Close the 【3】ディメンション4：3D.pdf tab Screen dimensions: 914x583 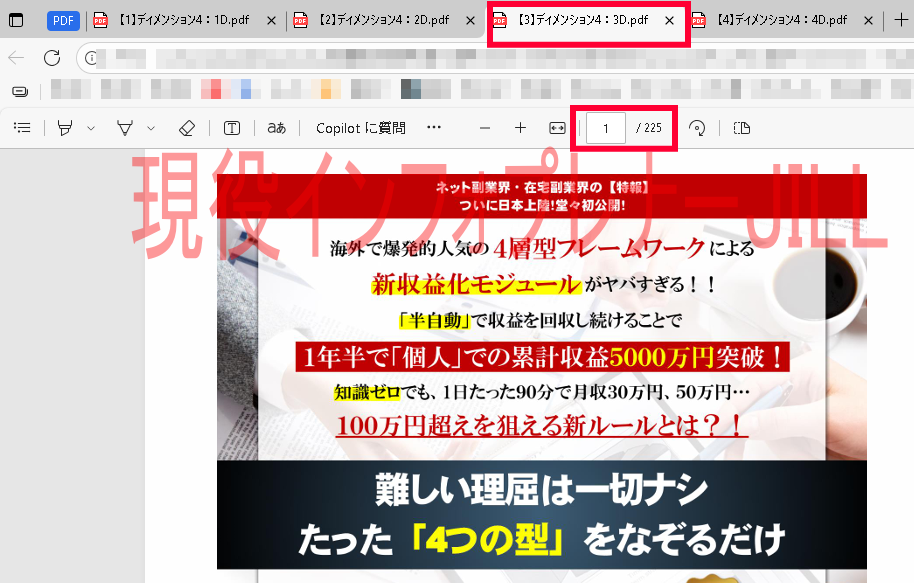[670, 20]
